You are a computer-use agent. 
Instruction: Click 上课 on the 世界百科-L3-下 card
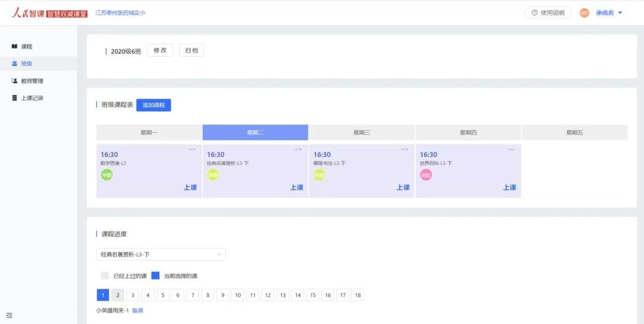(x=510, y=188)
